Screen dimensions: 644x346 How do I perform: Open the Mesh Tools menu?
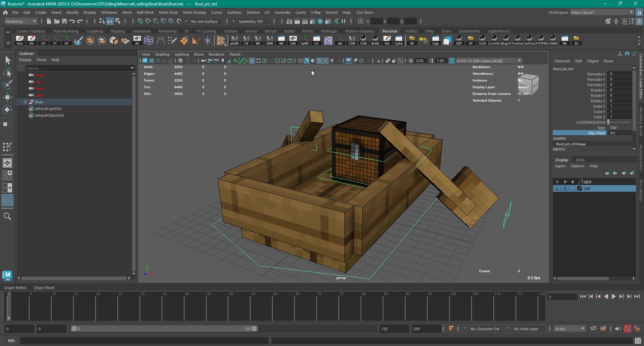click(x=168, y=12)
